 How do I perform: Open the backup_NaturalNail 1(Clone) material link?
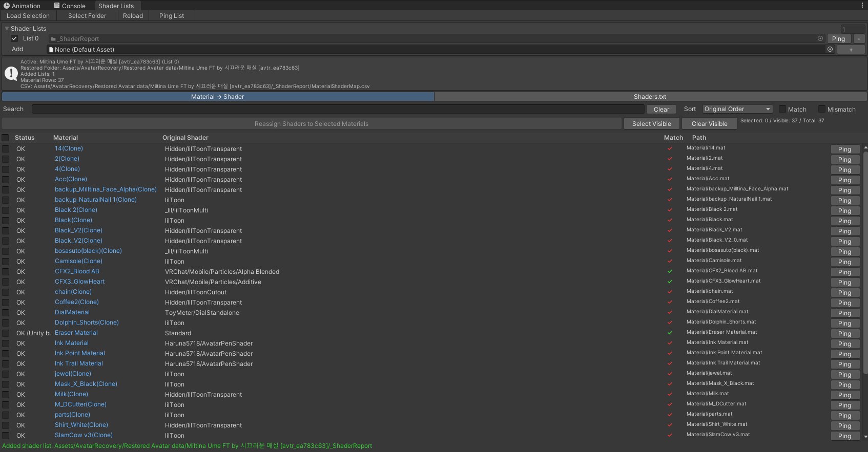[96, 200]
